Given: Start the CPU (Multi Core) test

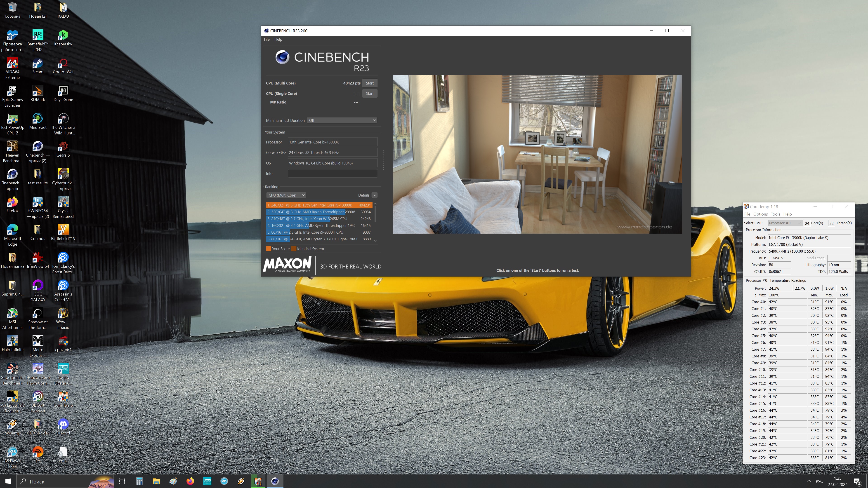Looking at the screenshot, I should coord(370,83).
